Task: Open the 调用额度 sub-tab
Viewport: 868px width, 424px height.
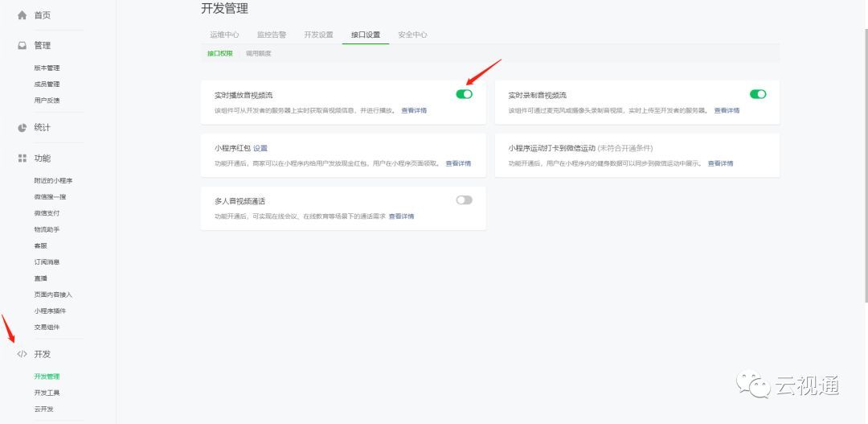Action: (x=259, y=54)
